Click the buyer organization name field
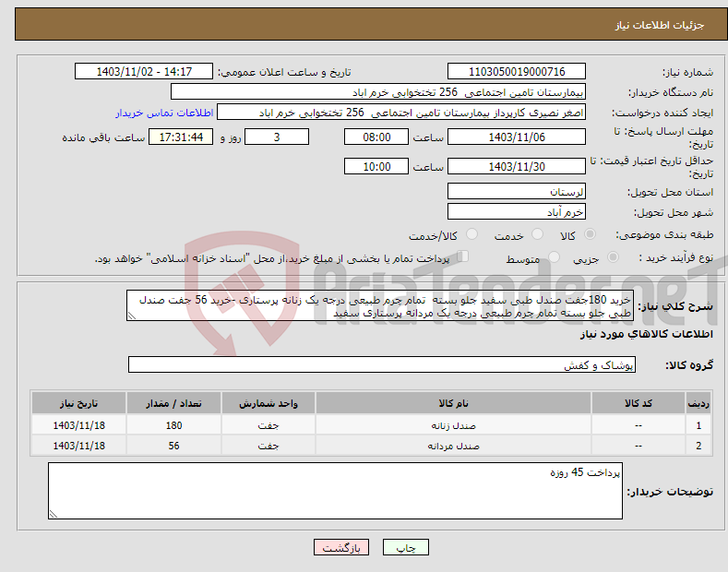Screen dimensions: 728x572 378,92
